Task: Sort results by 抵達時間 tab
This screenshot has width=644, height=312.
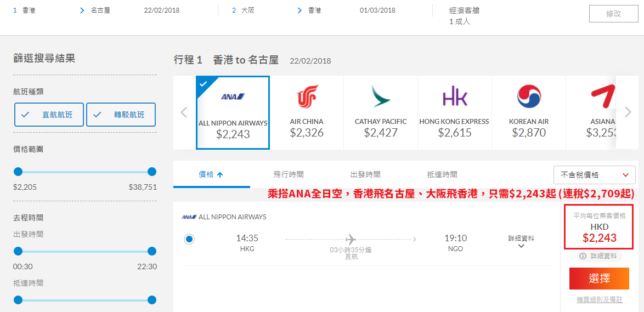Action: point(442,174)
